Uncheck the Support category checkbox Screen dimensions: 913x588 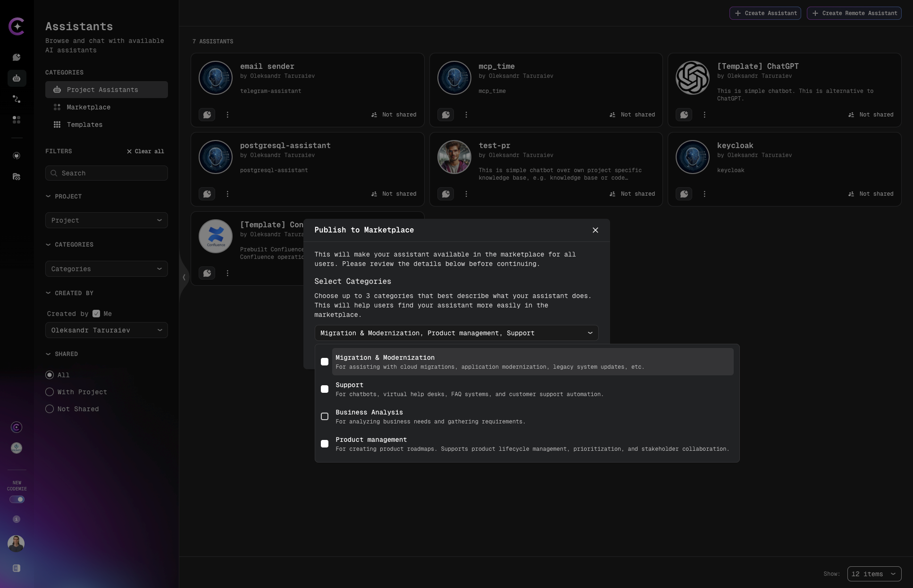pyautogui.click(x=325, y=389)
